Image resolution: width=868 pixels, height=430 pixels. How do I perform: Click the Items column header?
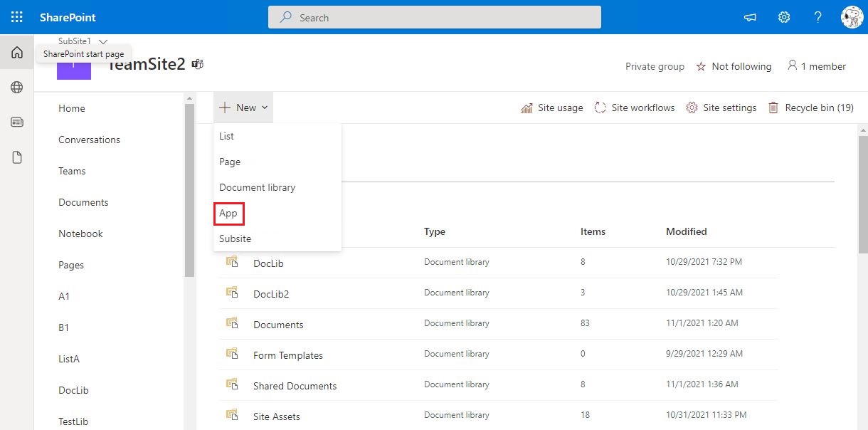[593, 231]
